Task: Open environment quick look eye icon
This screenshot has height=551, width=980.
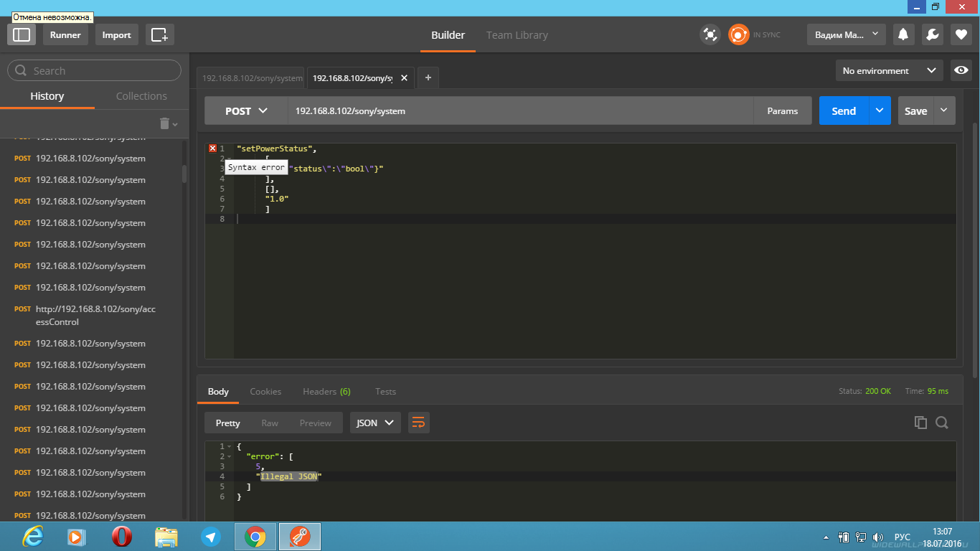Action: coord(961,70)
